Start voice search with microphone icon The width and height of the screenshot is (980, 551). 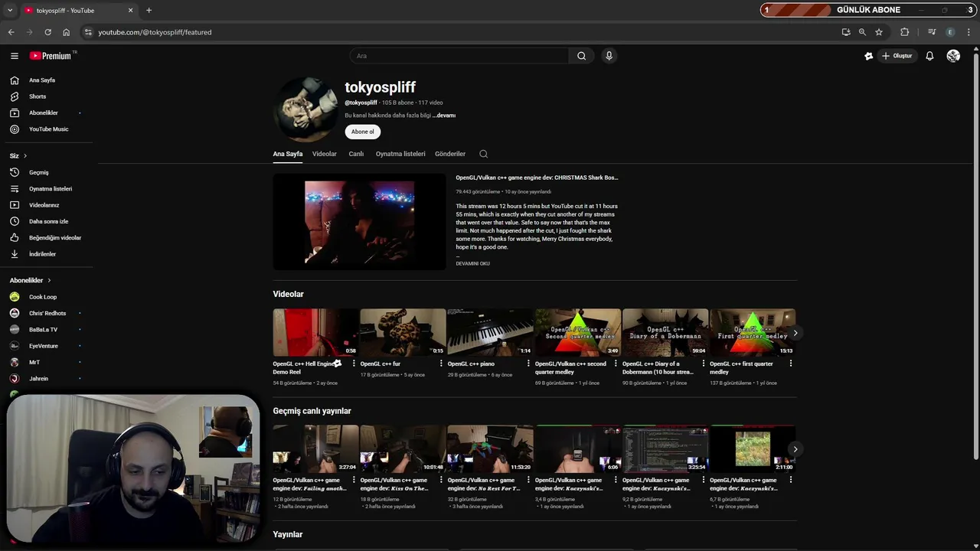609,56
